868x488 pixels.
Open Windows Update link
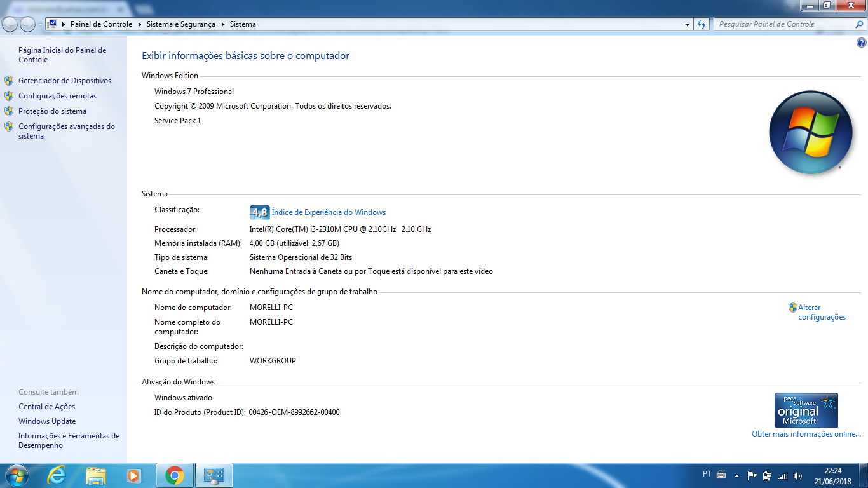(x=47, y=421)
